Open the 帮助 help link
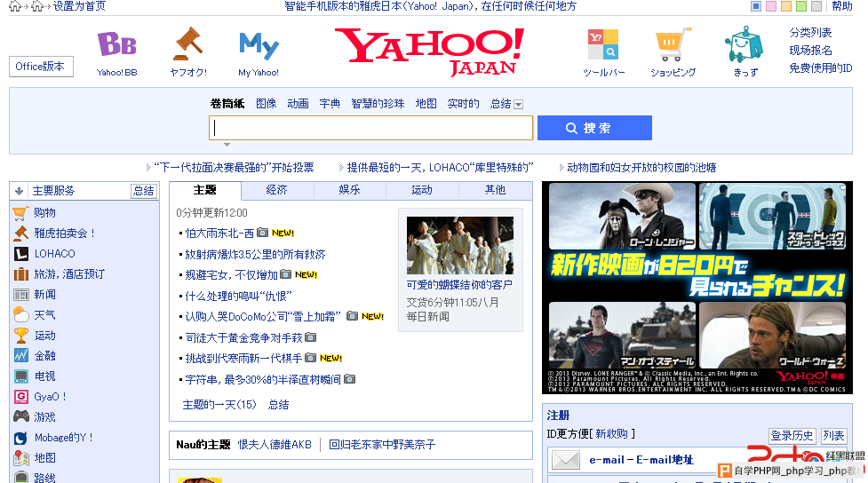Screen dimensions: 868x483 [842, 6]
